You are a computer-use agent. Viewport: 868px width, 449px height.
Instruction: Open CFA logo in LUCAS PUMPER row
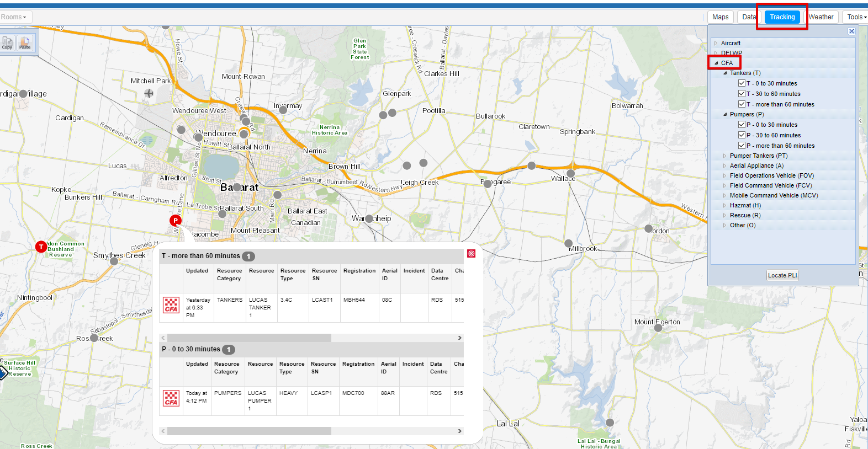pyautogui.click(x=171, y=398)
